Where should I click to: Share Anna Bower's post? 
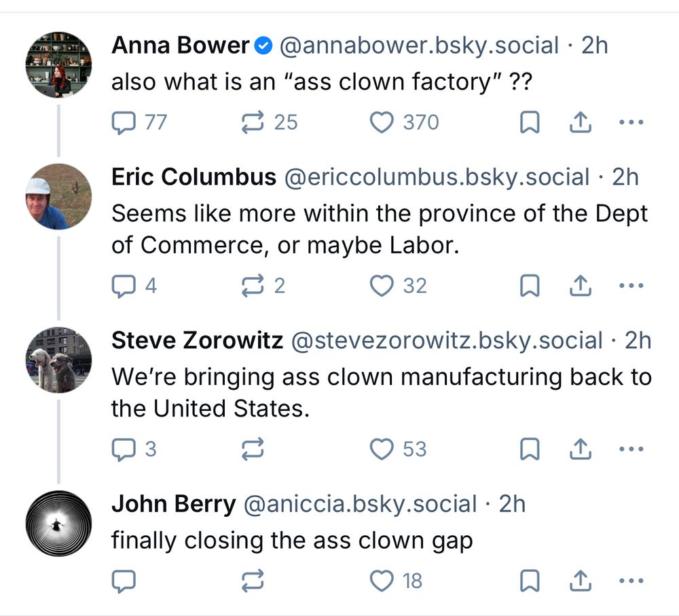(579, 123)
